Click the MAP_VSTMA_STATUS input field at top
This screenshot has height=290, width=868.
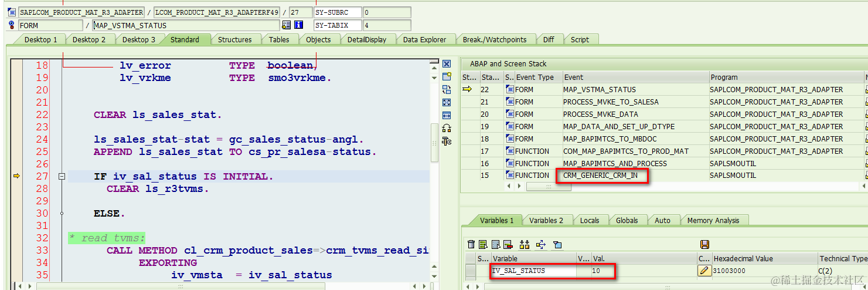pos(186,25)
